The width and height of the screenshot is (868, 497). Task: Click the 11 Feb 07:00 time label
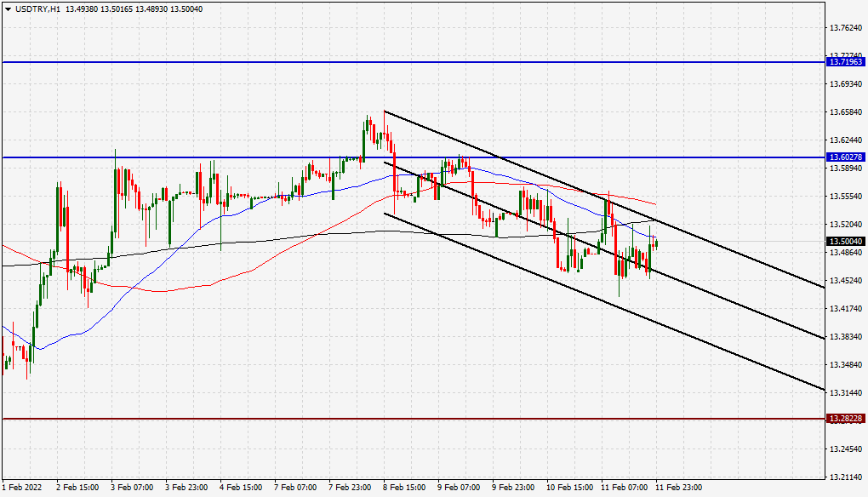624,487
